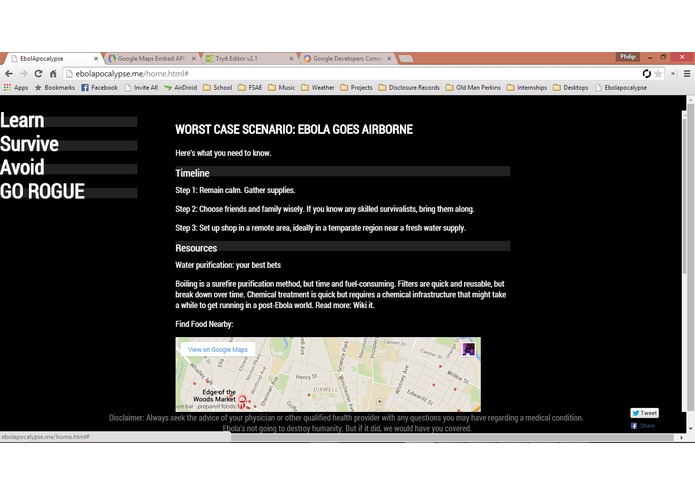Expand the School bookmarks folder
The width and height of the screenshot is (695, 494).
pos(218,88)
